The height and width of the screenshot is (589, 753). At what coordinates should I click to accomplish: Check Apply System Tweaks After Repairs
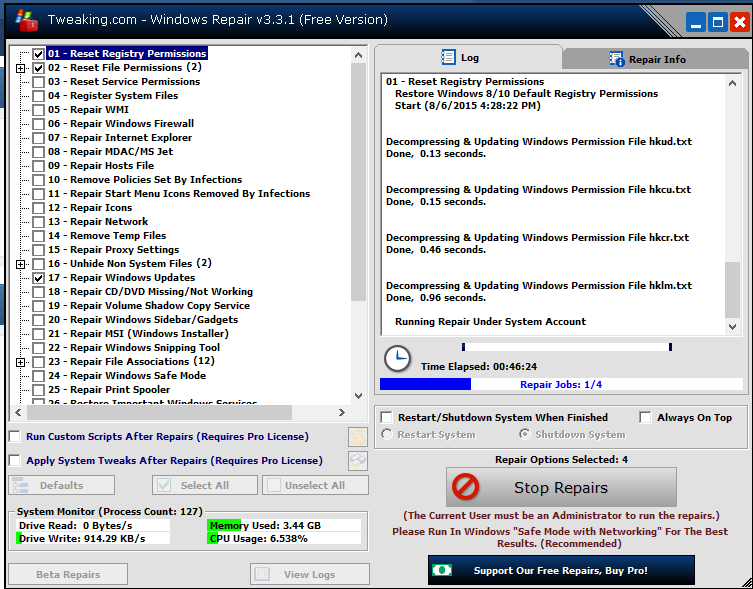tap(15, 461)
